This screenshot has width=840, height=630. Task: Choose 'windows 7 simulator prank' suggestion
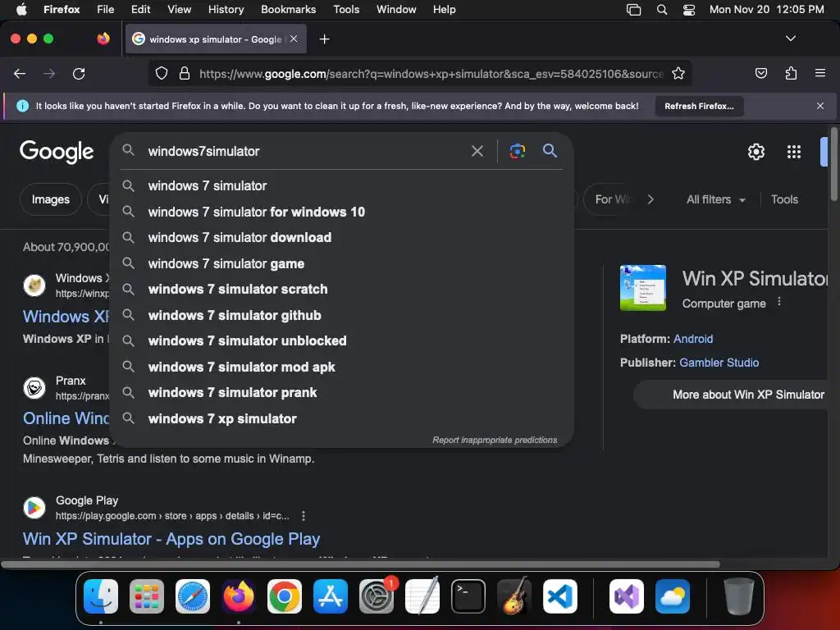pyautogui.click(x=341, y=393)
